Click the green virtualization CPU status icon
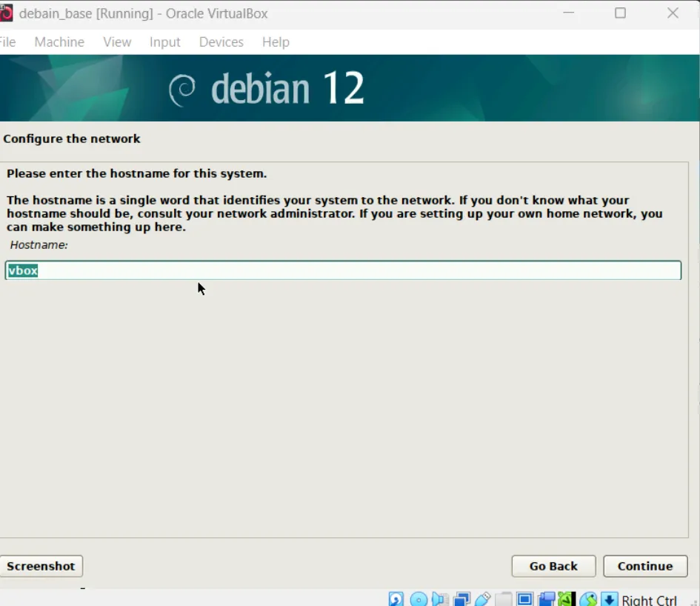The height and width of the screenshot is (606, 700). click(x=567, y=599)
